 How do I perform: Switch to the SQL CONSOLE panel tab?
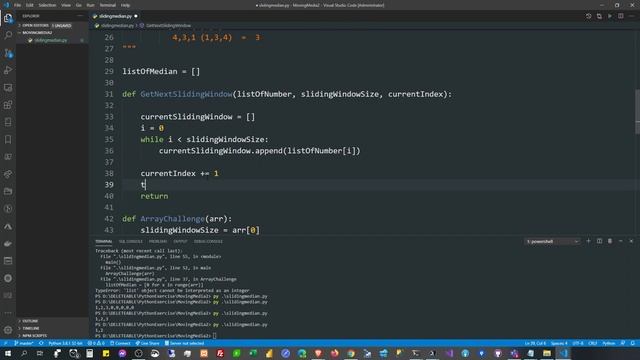pos(131,241)
